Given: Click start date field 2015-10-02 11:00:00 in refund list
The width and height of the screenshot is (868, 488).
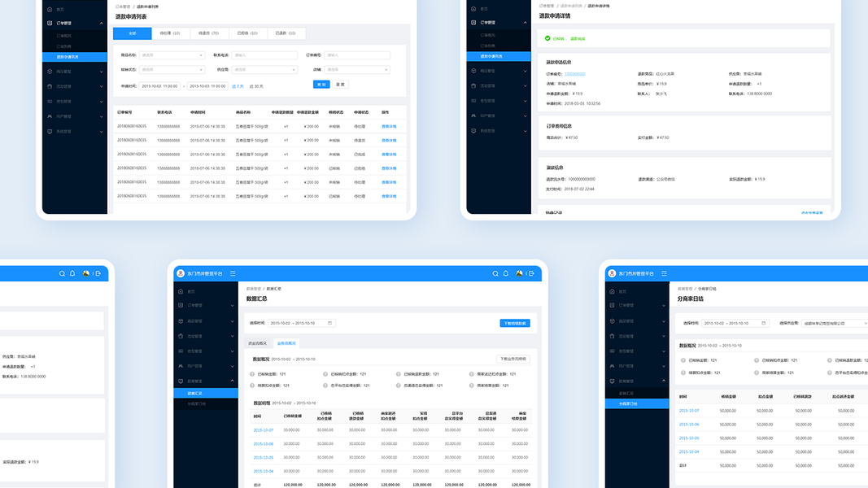Looking at the screenshot, I should pos(160,86).
